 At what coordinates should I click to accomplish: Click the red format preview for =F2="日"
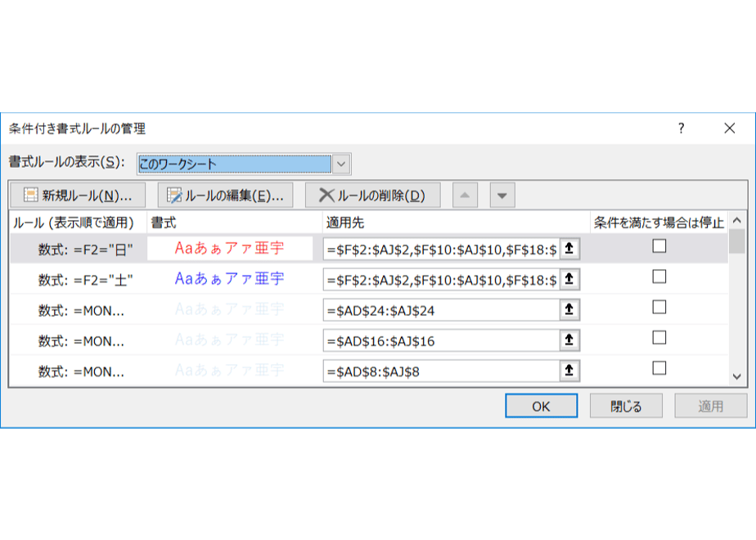[229, 248]
